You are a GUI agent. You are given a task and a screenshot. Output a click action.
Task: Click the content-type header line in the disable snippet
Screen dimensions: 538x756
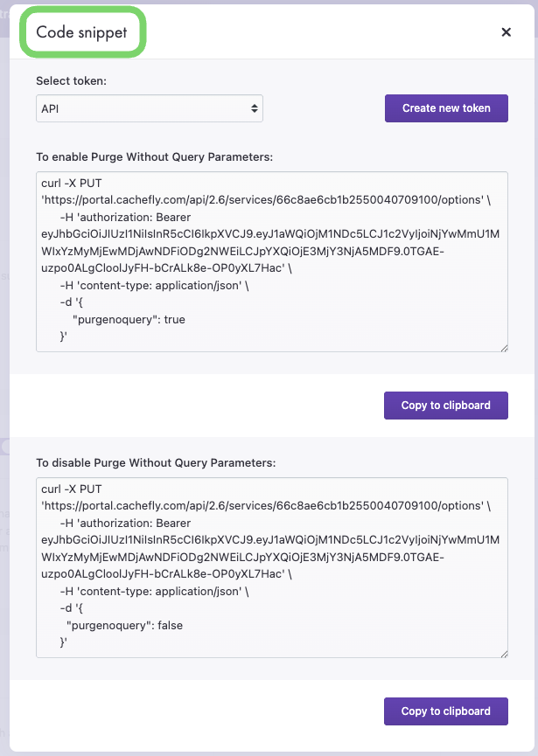154,592
